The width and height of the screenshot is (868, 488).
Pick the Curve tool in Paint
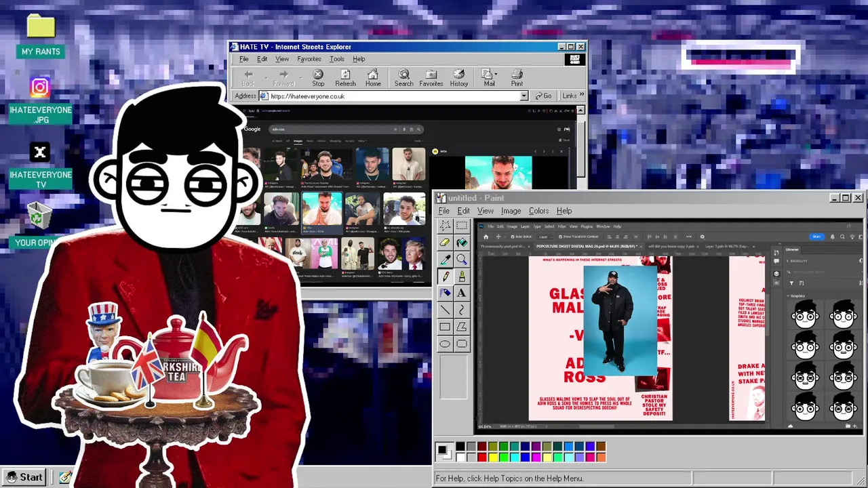pos(462,310)
